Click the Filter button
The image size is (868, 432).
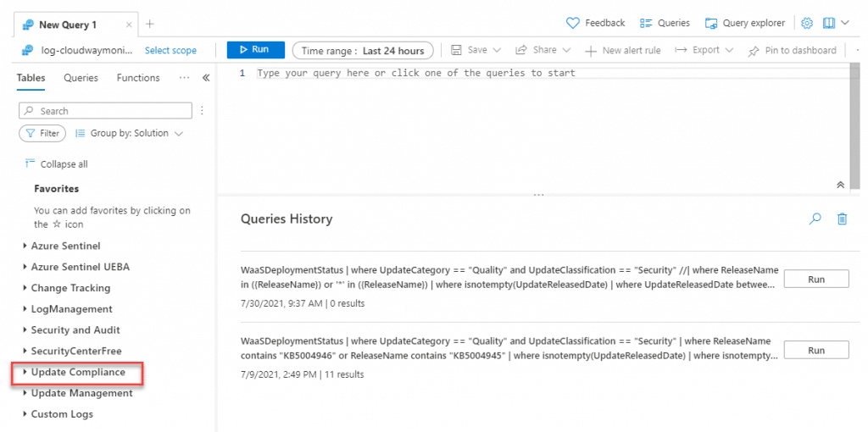[x=42, y=133]
